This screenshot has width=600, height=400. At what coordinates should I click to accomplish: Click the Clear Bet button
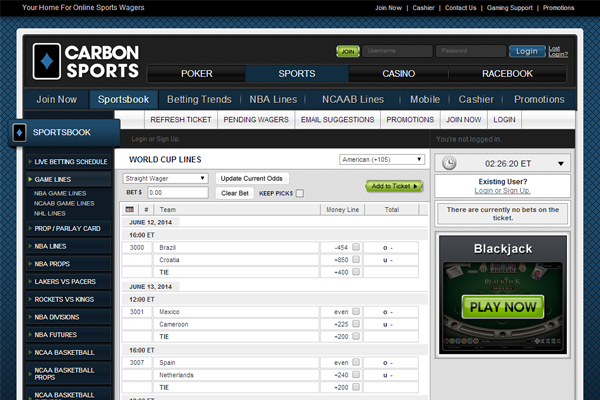tap(235, 193)
